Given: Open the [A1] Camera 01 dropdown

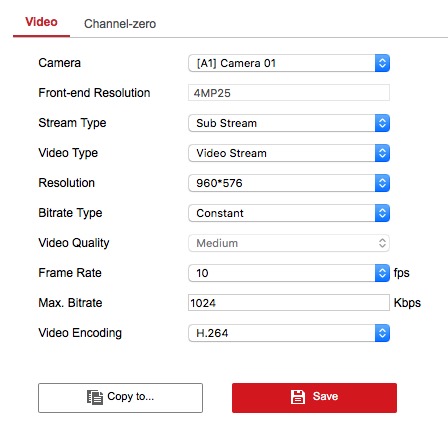Looking at the screenshot, I should pyautogui.click(x=289, y=63).
